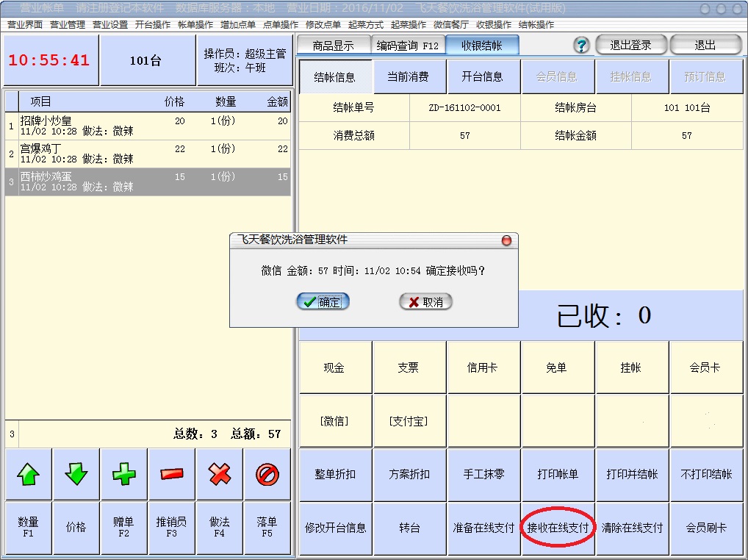748x560 pixels.
Task: Switch to the 当前消费 tab
Action: point(408,76)
